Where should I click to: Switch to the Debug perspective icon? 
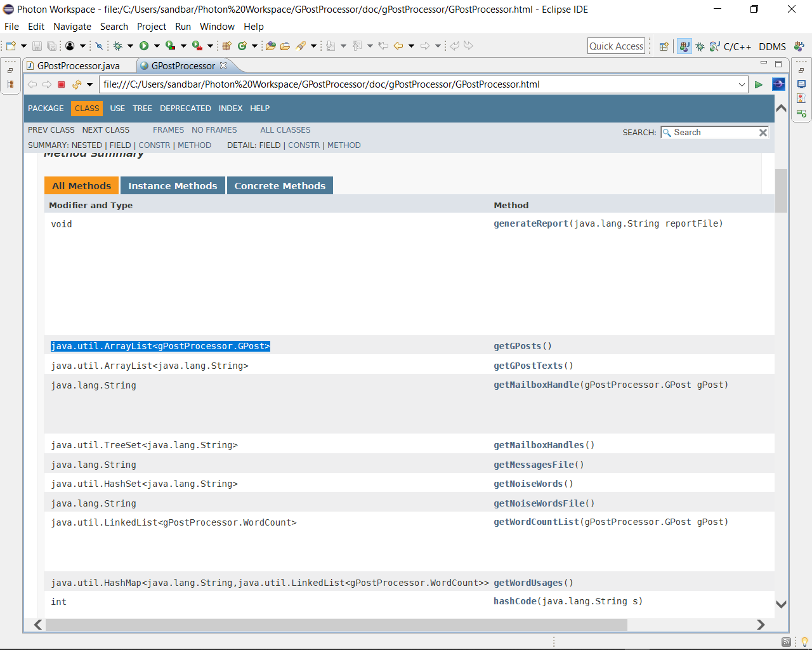click(700, 46)
